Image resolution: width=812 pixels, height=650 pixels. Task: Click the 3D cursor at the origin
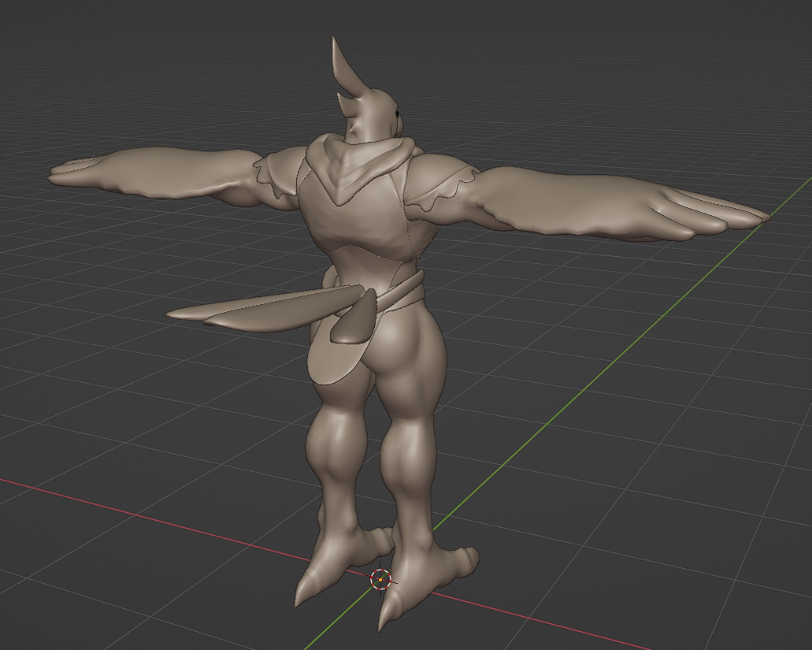(x=380, y=580)
